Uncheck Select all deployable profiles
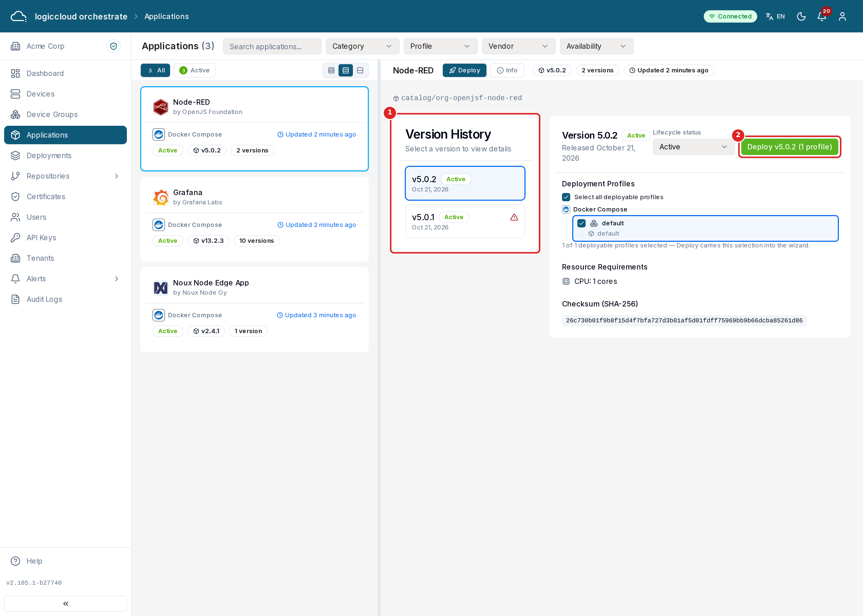The image size is (863, 616). tap(566, 197)
